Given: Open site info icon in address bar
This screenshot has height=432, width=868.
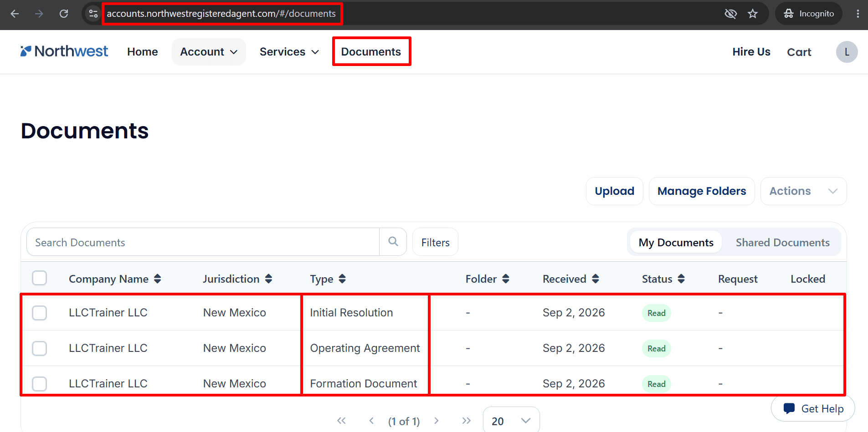Looking at the screenshot, I should (x=93, y=14).
